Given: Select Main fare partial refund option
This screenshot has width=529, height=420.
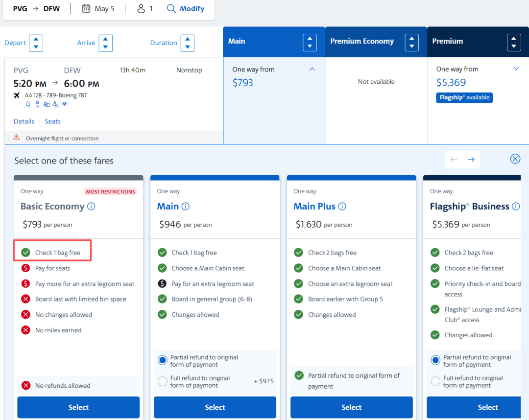Looking at the screenshot, I should pyautogui.click(x=163, y=361).
